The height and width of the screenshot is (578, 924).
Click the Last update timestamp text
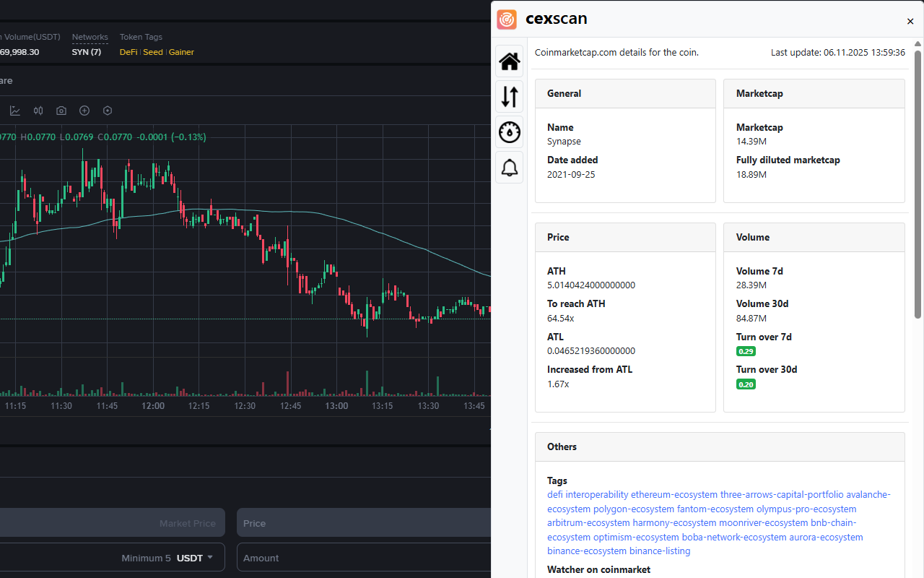coord(838,52)
